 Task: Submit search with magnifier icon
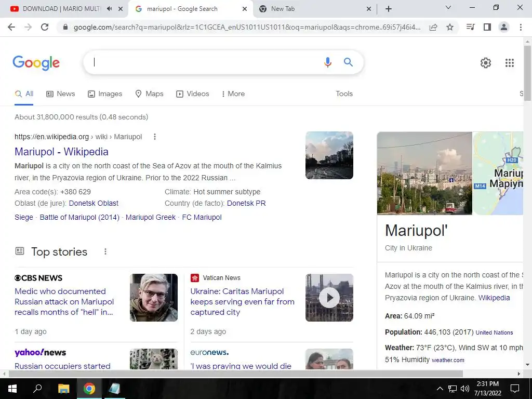click(x=349, y=62)
